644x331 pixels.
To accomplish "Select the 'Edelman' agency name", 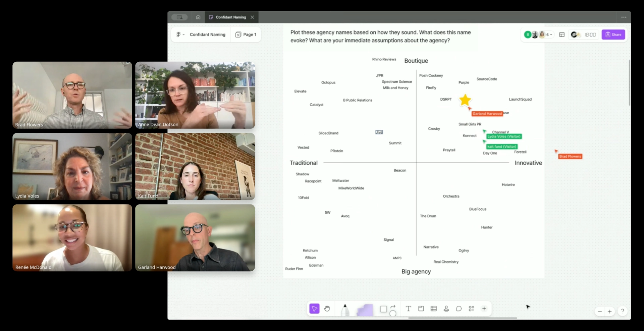I will (316, 265).
